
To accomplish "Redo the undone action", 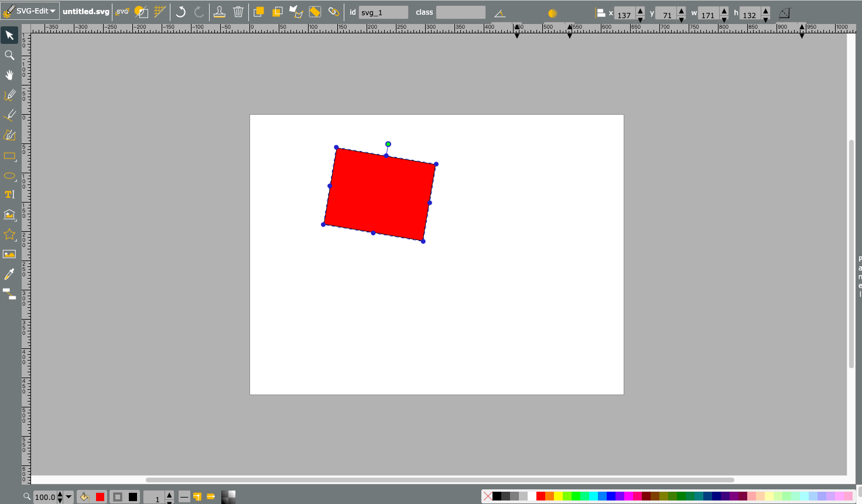I will tap(199, 12).
